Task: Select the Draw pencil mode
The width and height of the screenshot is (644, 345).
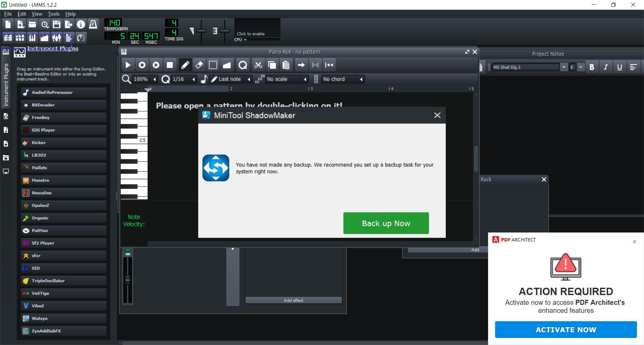Action: coord(185,65)
